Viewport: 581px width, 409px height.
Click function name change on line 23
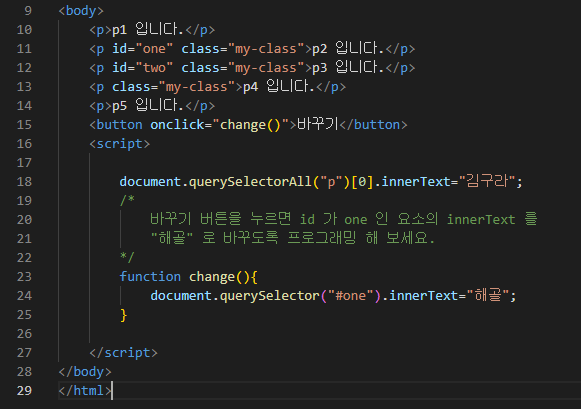pyautogui.click(x=212, y=277)
